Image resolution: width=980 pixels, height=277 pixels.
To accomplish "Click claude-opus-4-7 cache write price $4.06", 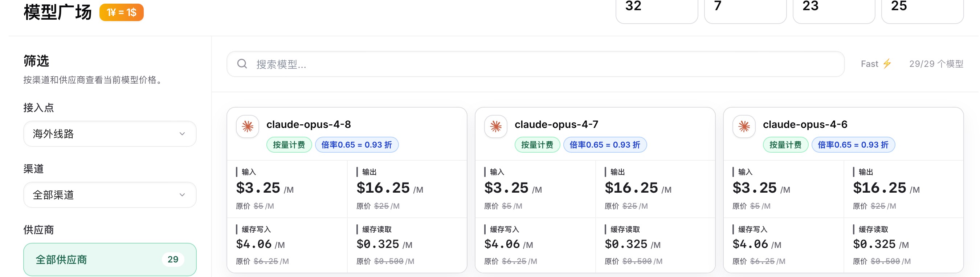I will click(502, 244).
